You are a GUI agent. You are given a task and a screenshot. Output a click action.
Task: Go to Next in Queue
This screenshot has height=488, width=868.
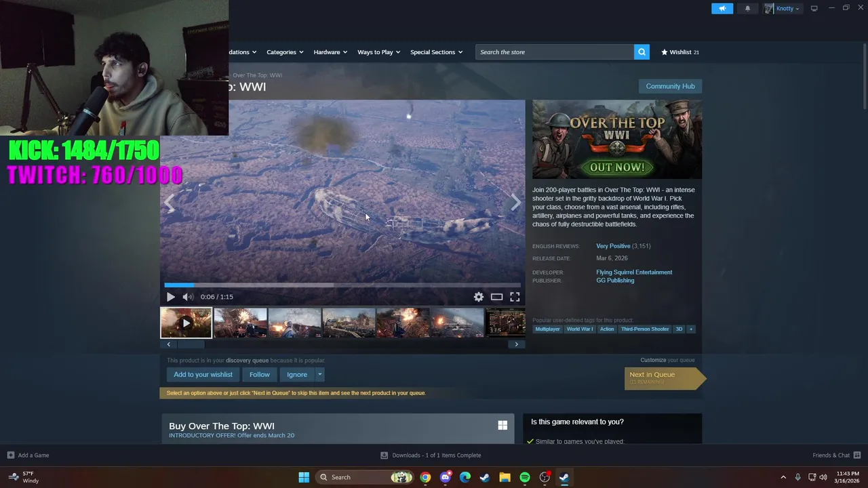(x=665, y=378)
